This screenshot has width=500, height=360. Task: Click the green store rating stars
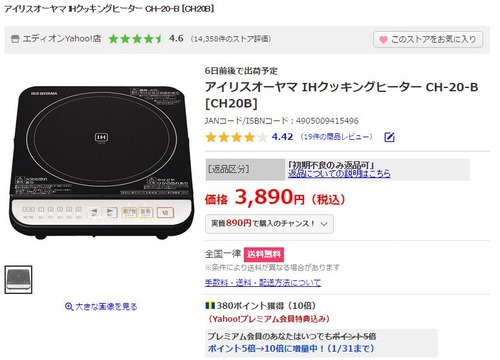point(135,39)
